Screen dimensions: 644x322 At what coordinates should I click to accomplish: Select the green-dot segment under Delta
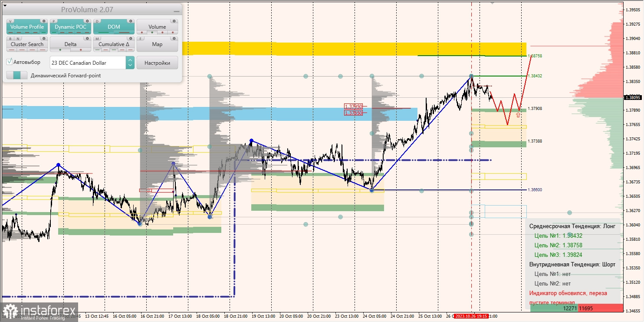[60, 50]
